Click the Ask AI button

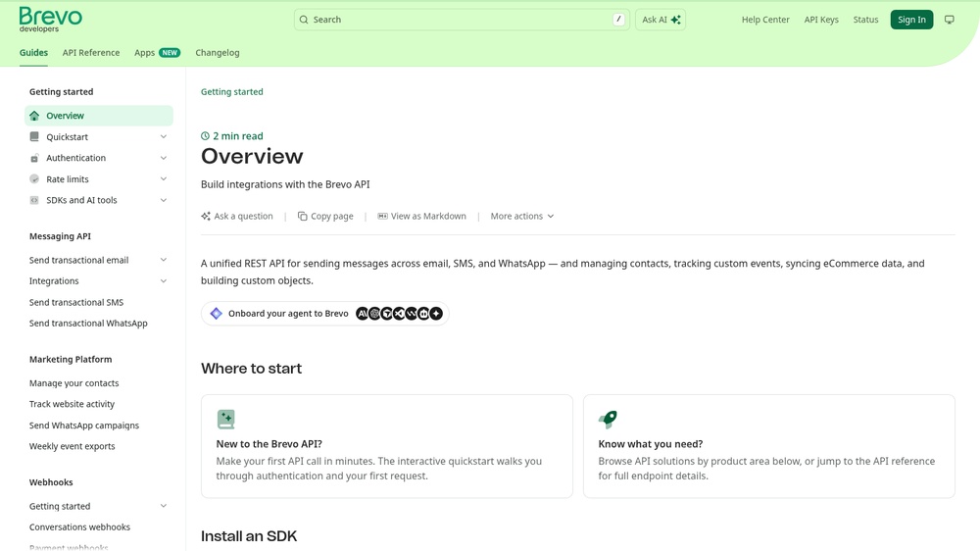point(661,20)
